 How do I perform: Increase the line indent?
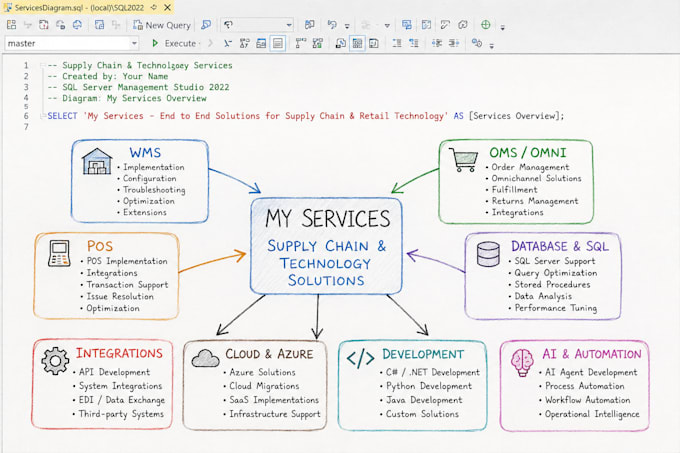[x=454, y=43]
